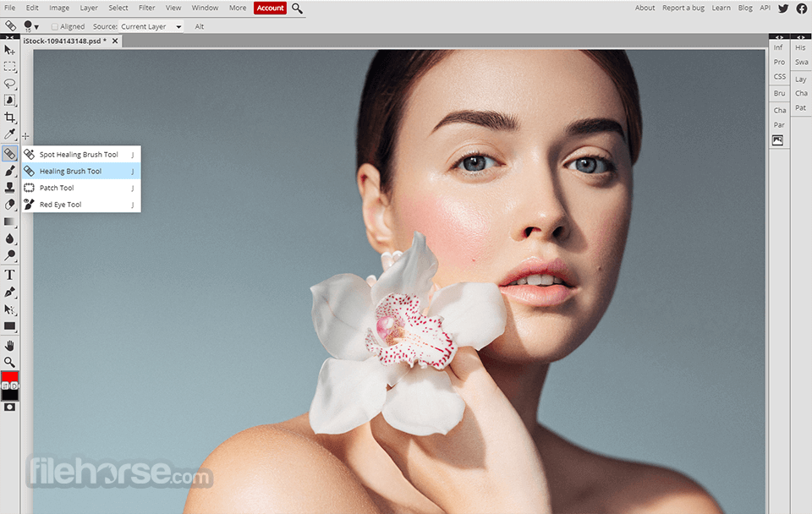The width and height of the screenshot is (812, 514).
Task: Click the swap/default colors control
Action: (9, 386)
